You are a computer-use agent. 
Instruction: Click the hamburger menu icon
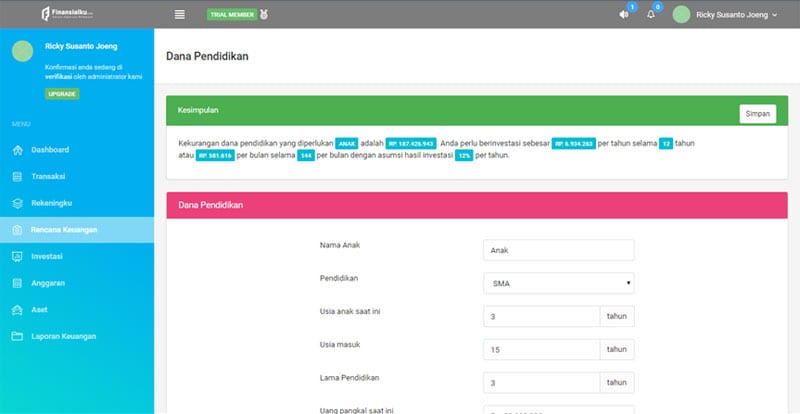coord(180,14)
